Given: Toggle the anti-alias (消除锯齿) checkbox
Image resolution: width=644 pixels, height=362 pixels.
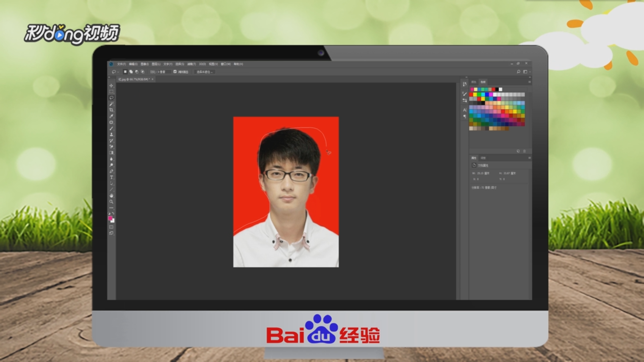Looking at the screenshot, I should (175, 72).
